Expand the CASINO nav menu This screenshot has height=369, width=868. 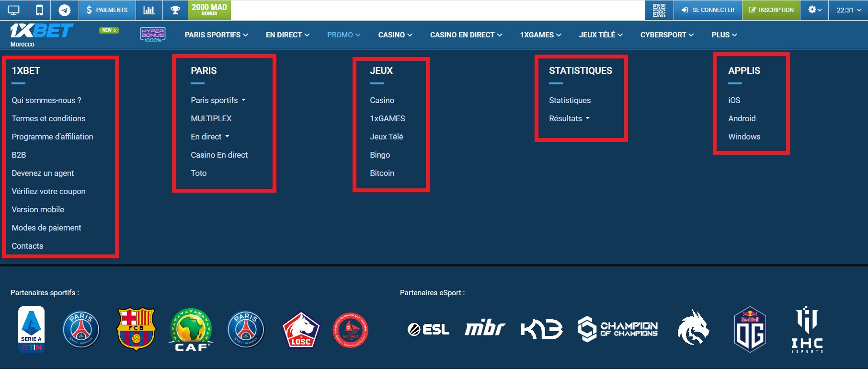click(x=395, y=35)
